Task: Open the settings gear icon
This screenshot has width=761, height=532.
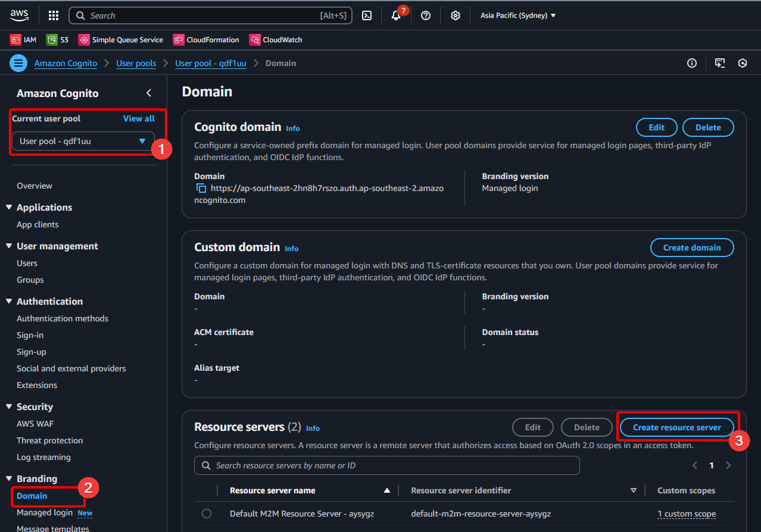Action: point(456,15)
